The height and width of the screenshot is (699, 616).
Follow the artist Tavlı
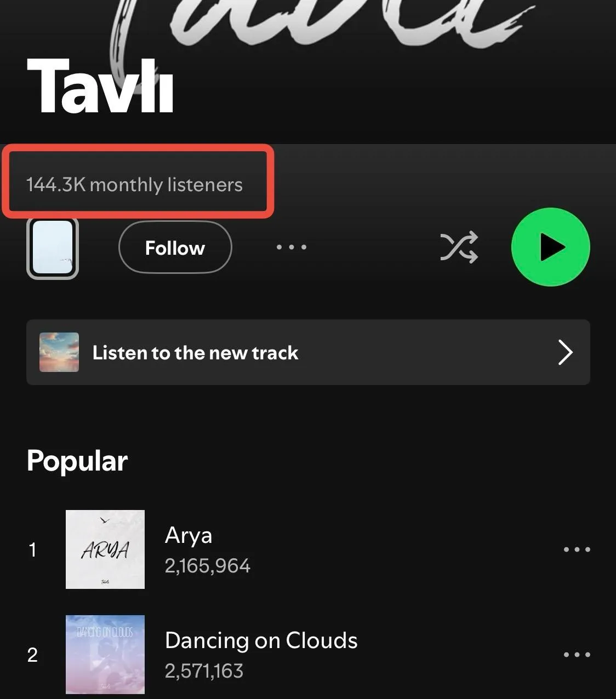click(x=175, y=248)
